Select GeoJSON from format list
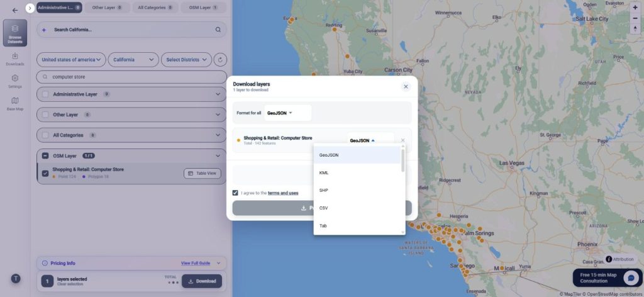This screenshot has height=297, width=644. [357, 155]
